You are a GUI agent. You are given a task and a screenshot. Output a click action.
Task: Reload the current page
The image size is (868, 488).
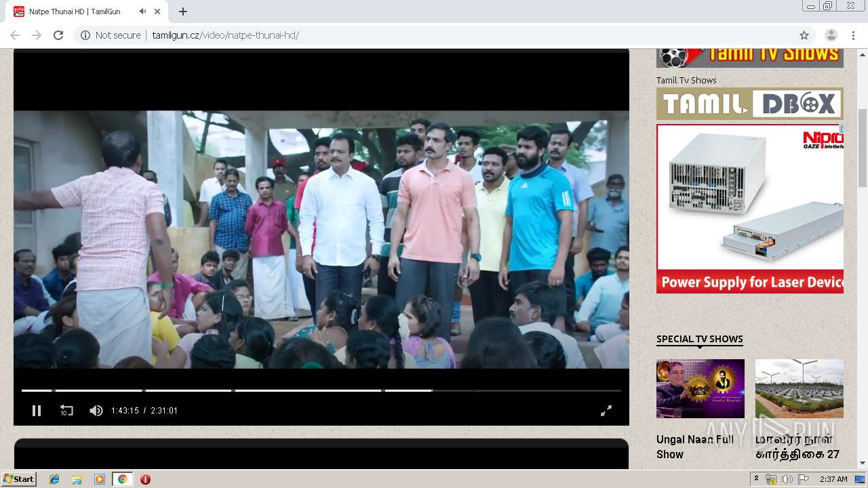pyautogui.click(x=58, y=35)
